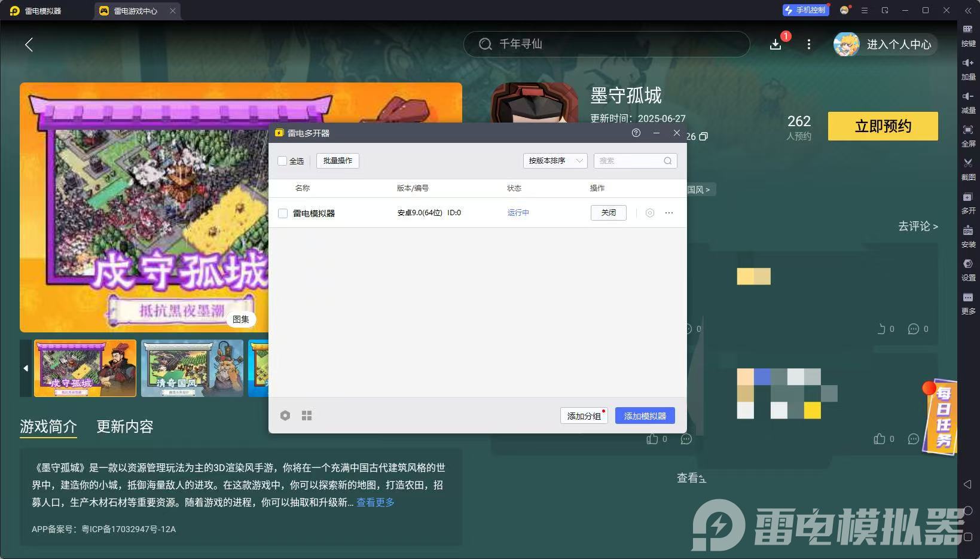980x559 pixels.
Task: Click 进入个人中心 profile button
Action: pyautogui.click(x=885, y=44)
